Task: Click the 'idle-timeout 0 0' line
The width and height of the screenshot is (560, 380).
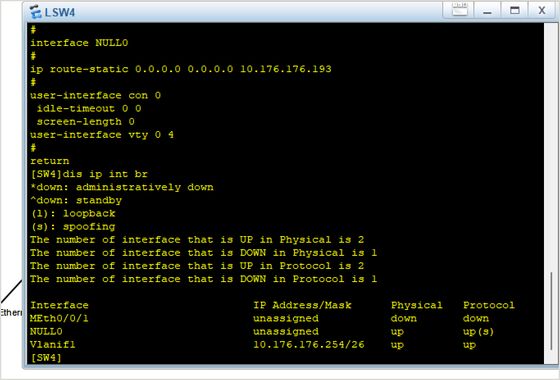Action: [89, 109]
